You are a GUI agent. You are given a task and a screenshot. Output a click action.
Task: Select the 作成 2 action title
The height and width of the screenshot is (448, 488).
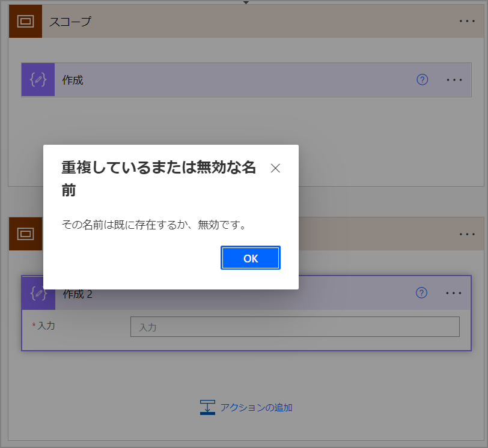tap(78, 294)
